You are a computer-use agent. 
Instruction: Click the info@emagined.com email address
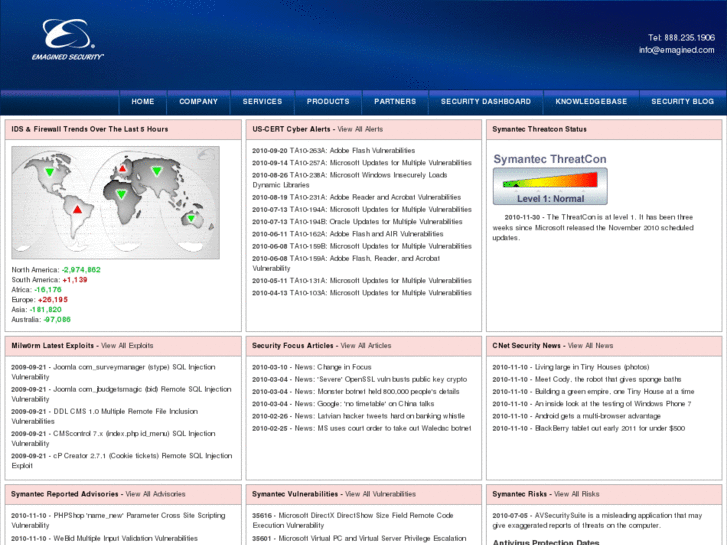[676, 50]
